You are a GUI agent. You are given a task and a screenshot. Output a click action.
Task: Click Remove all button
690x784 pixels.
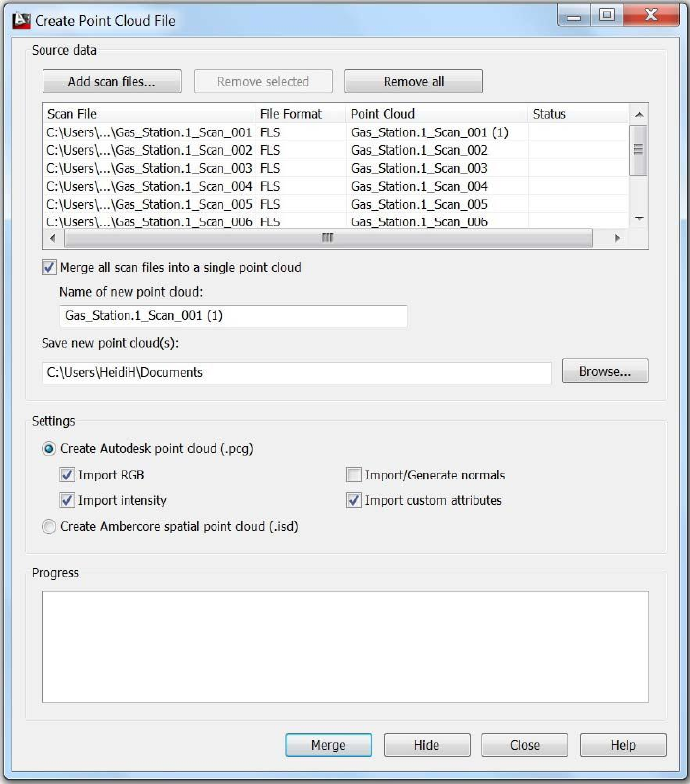(413, 81)
